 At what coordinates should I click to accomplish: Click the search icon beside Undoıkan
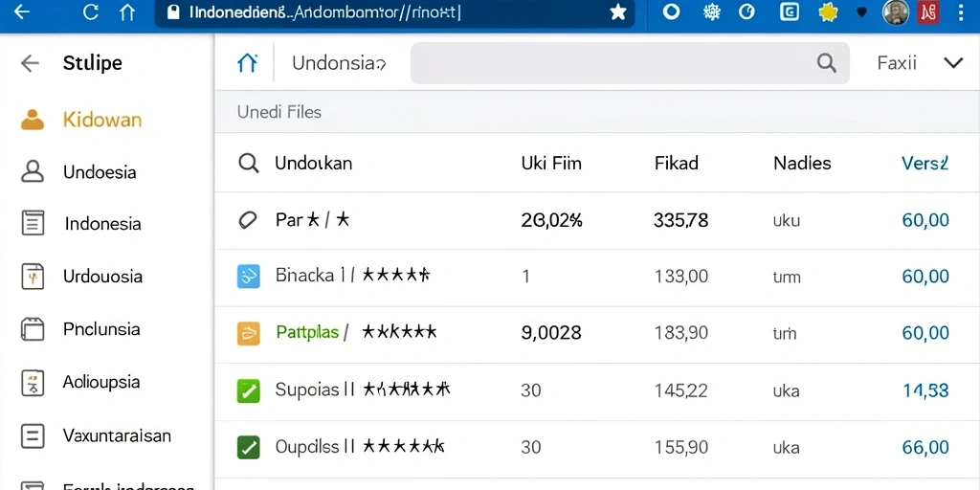coord(249,164)
